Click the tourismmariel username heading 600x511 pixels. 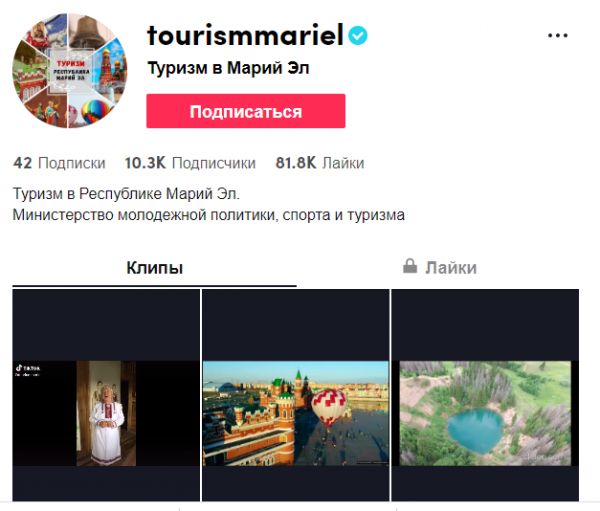click(245, 35)
